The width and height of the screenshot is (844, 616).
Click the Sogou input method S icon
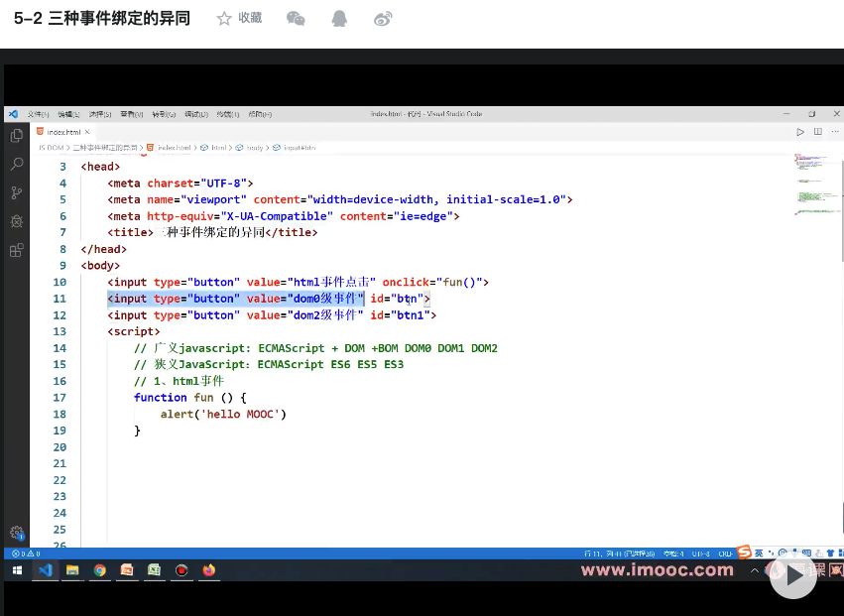coord(744,552)
